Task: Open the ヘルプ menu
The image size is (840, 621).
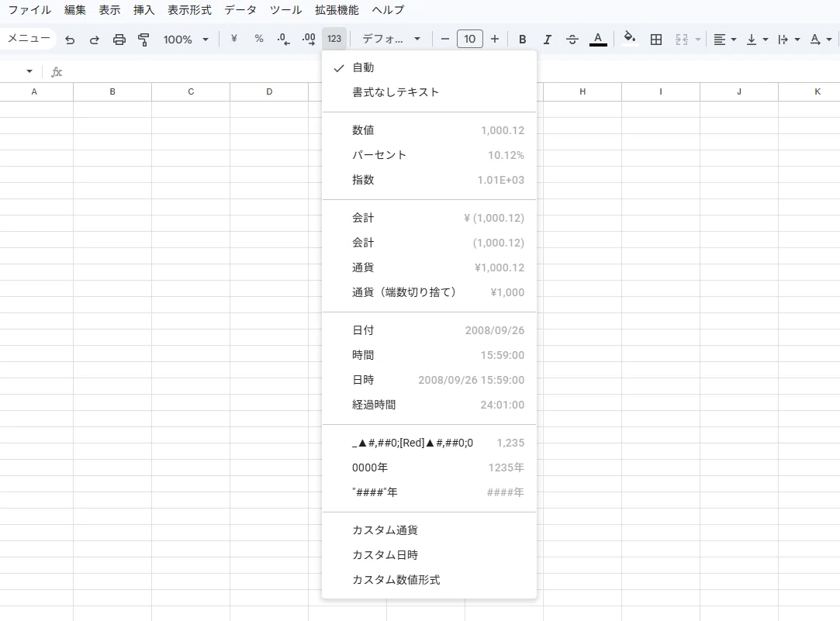Action: tap(388, 10)
